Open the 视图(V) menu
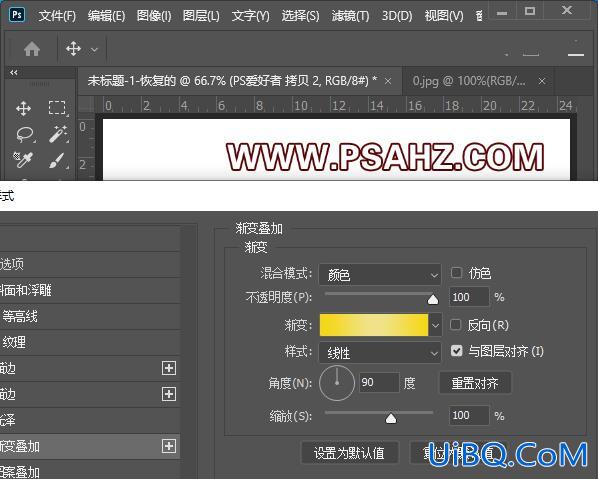The image size is (598, 479). (x=444, y=16)
